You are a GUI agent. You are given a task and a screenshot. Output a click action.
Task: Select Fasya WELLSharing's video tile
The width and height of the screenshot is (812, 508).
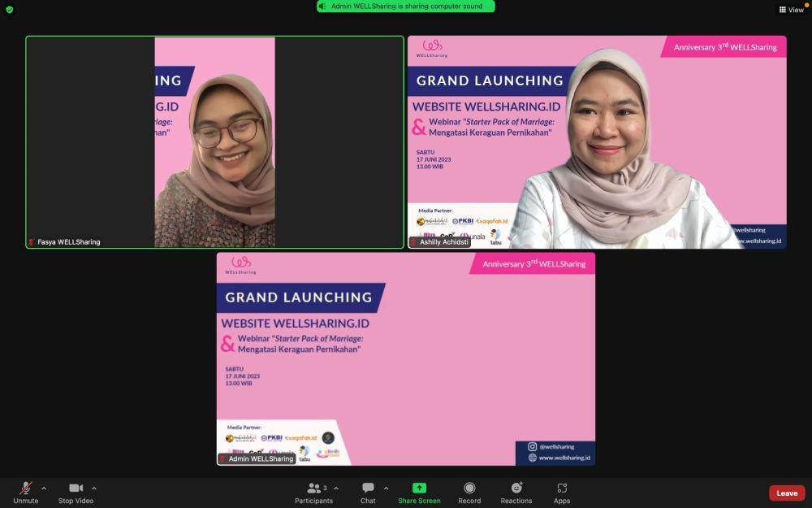pyautogui.click(x=215, y=142)
